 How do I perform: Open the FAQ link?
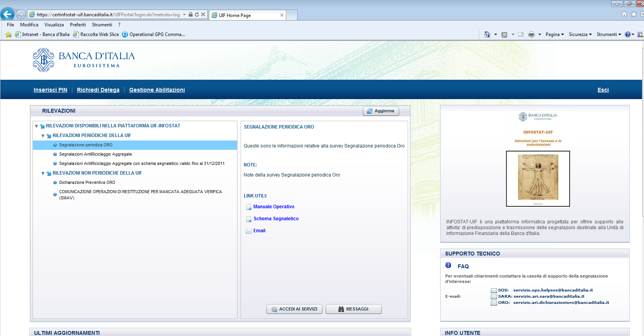click(x=463, y=266)
